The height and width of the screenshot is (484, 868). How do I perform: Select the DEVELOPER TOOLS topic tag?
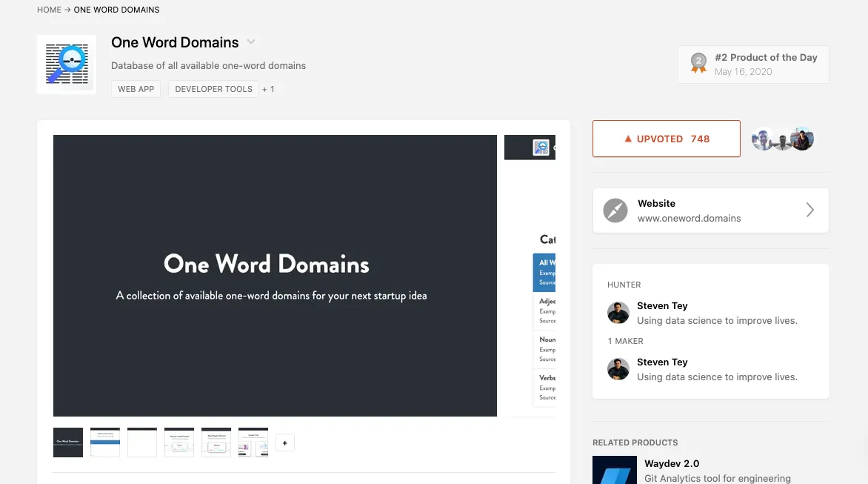coord(214,89)
